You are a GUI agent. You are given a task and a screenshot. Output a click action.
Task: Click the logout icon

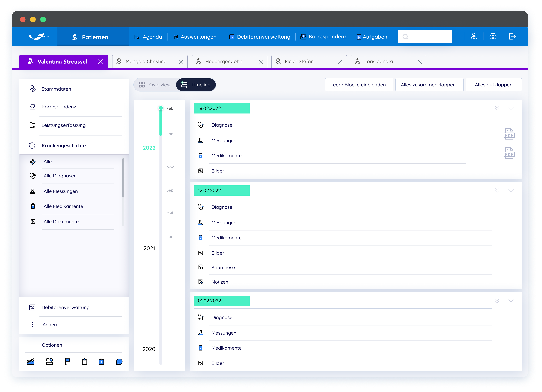(512, 36)
